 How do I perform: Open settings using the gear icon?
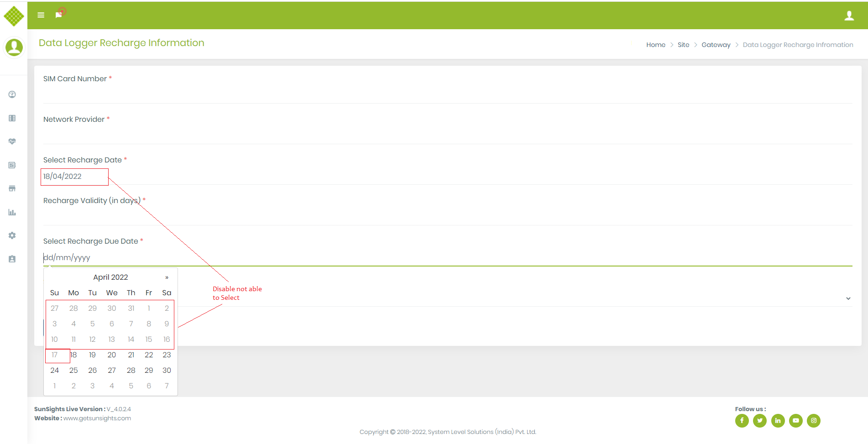[x=12, y=235]
